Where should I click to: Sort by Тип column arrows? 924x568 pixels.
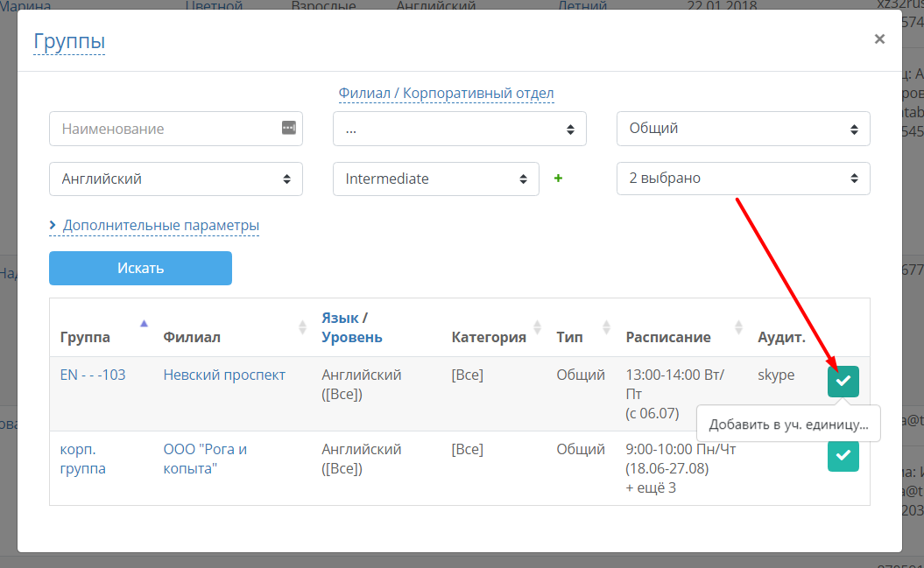606,327
